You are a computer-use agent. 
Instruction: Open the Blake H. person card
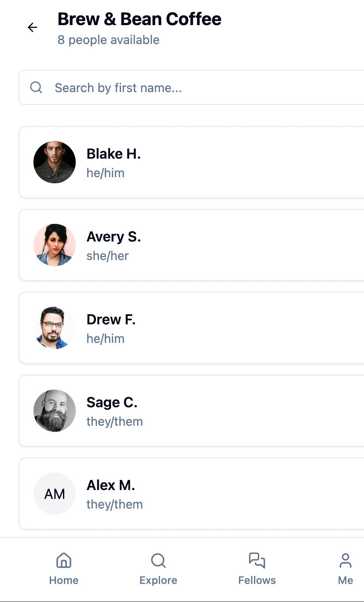pos(220,162)
